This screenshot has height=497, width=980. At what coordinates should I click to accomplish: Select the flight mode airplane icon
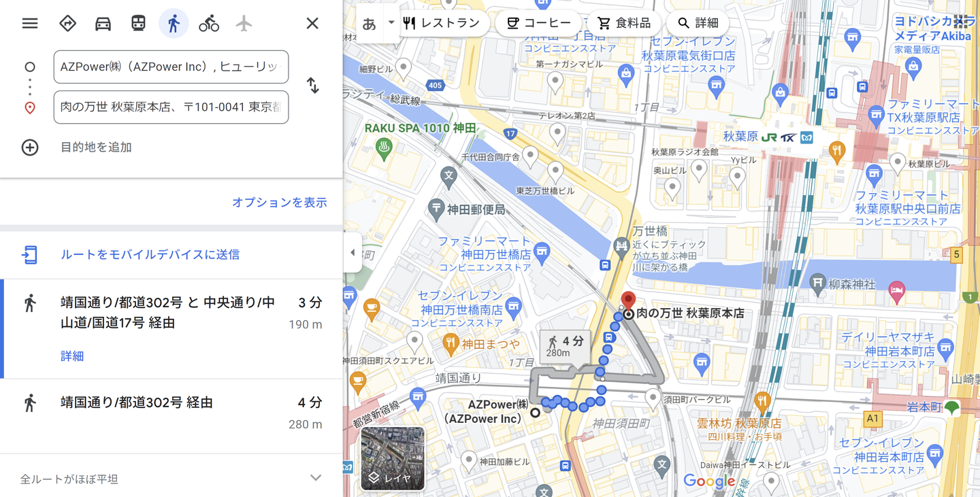pyautogui.click(x=244, y=23)
